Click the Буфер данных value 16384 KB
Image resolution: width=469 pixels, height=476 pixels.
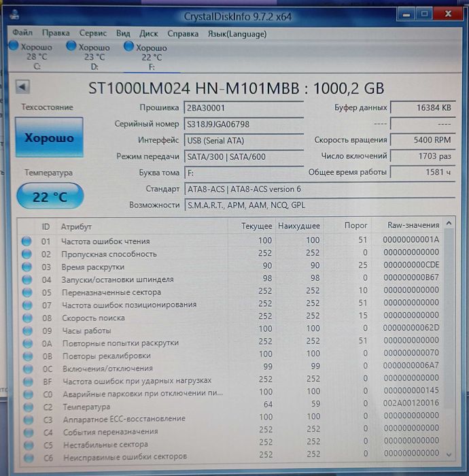tap(423, 107)
